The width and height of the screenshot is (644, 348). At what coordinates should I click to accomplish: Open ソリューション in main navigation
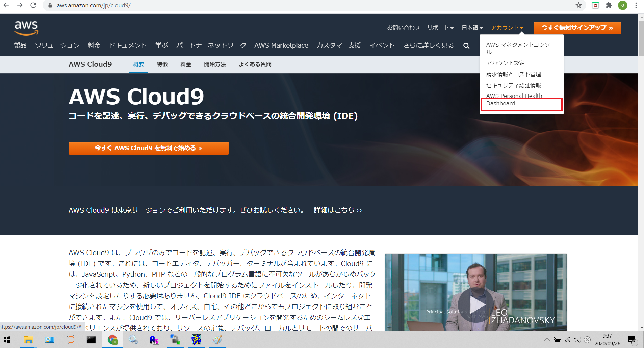point(57,45)
